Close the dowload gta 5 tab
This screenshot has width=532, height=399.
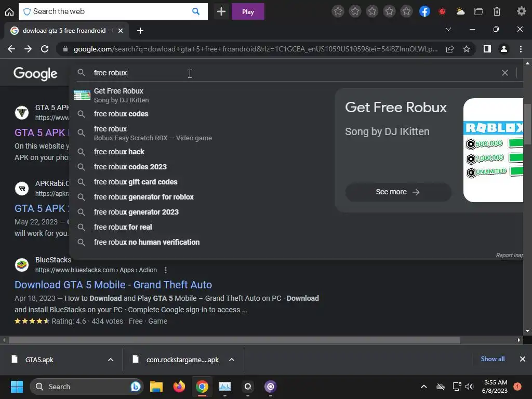121,31
